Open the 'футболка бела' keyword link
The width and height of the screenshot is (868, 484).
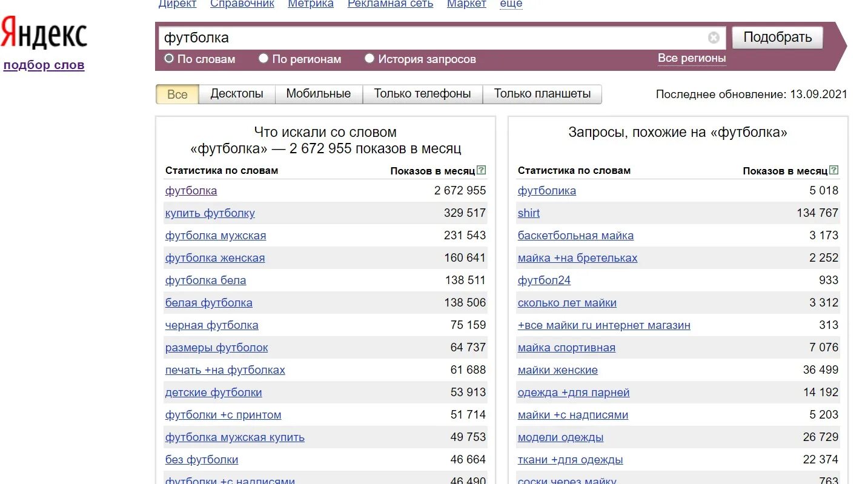[206, 280]
